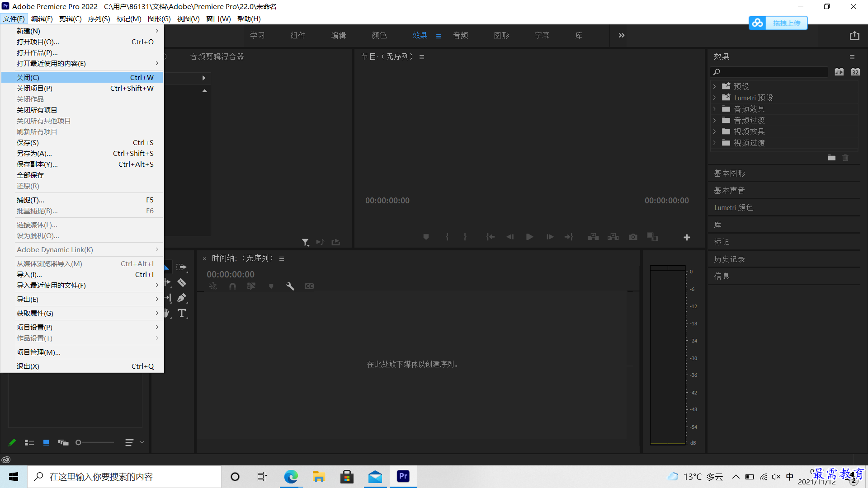Select the Pen tool
Viewport: 868px width, 488px height.
(x=182, y=298)
